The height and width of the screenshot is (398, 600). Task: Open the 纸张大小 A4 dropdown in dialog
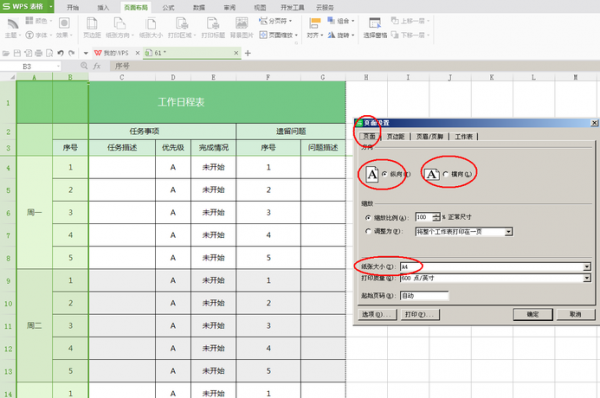[587, 267]
